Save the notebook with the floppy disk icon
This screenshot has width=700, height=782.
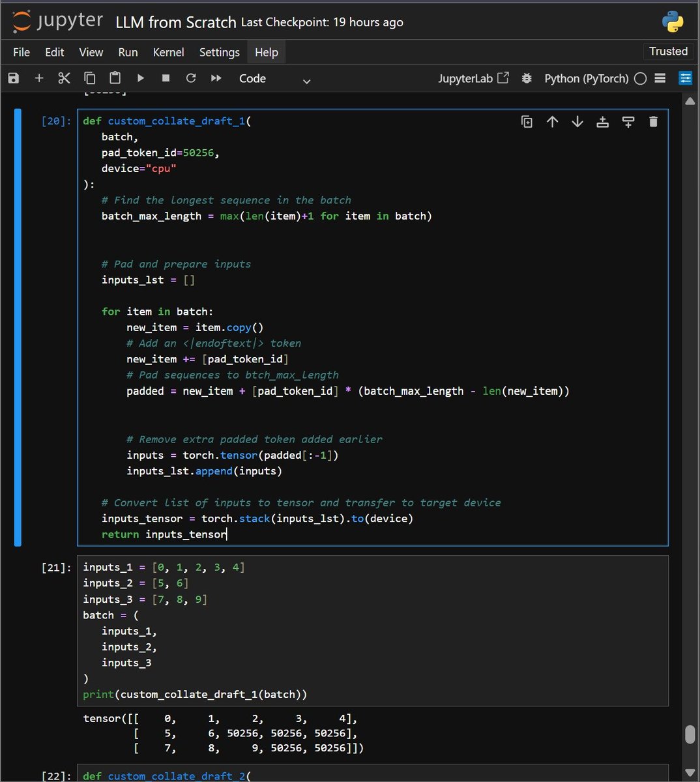(x=14, y=78)
